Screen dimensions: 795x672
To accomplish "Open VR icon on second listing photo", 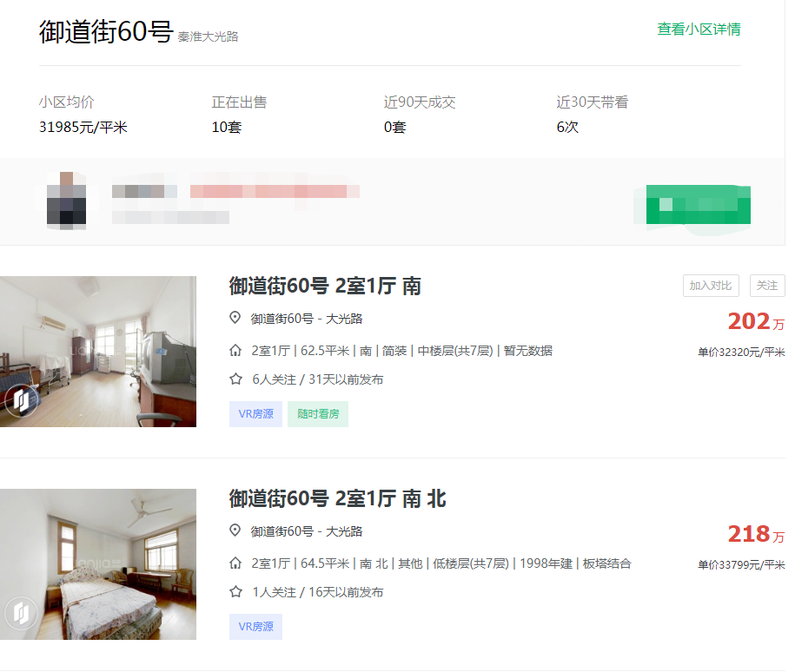I will (x=22, y=614).
